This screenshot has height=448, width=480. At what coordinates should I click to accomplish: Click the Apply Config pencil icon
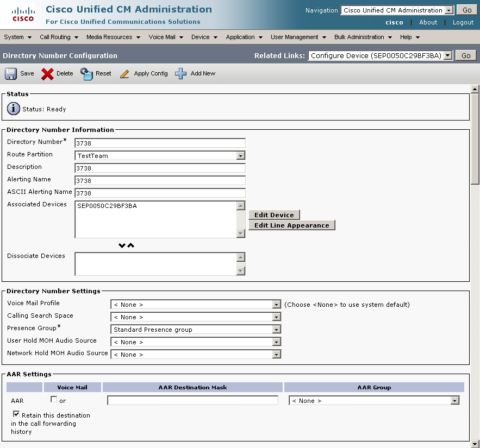coord(125,74)
